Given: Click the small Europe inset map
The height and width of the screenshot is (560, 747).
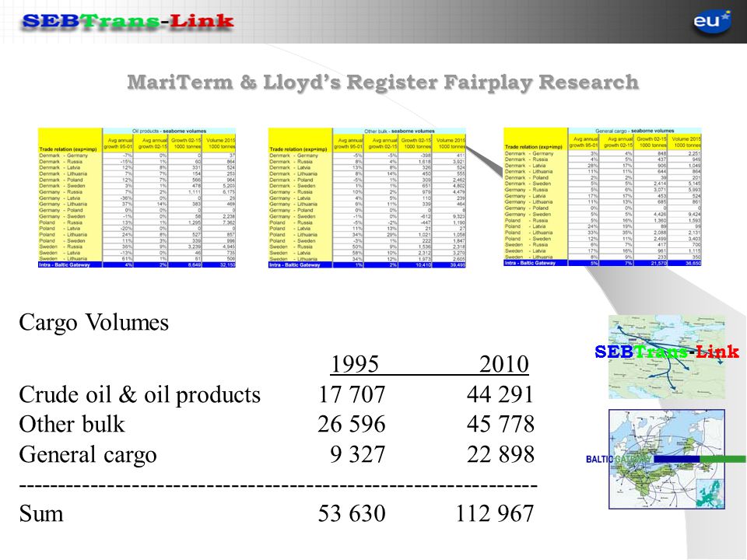Looking at the screenshot, I should (x=710, y=493).
